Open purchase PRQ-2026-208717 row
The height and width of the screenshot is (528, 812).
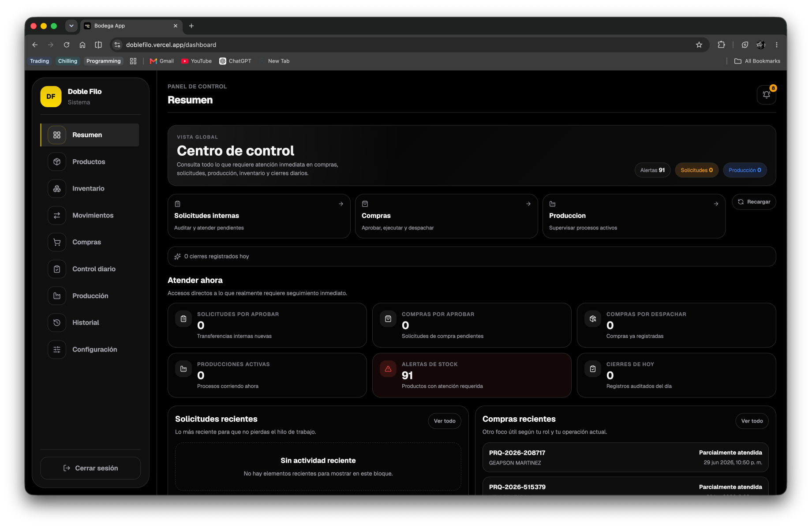pos(625,457)
